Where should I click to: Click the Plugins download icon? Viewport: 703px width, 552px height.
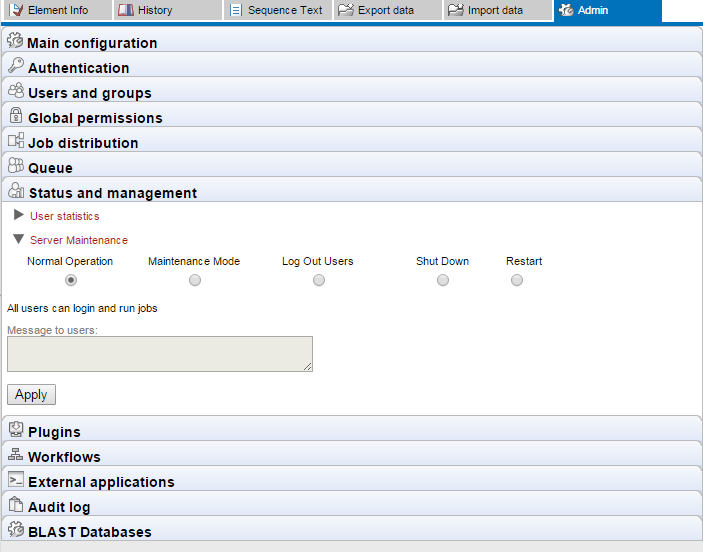(16, 429)
